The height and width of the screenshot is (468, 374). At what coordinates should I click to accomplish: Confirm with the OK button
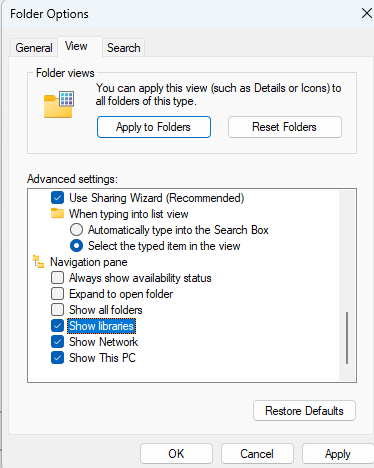176,454
